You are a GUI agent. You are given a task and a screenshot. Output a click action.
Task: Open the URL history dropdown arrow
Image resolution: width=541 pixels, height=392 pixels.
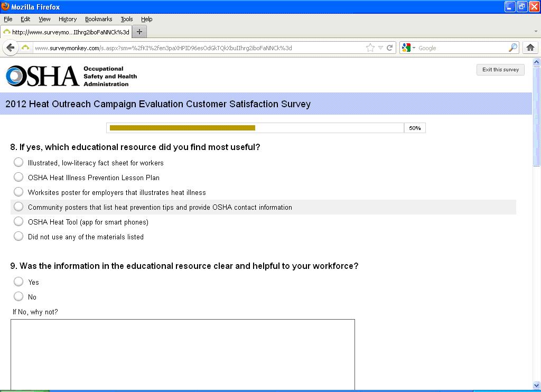tap(380, 48)
